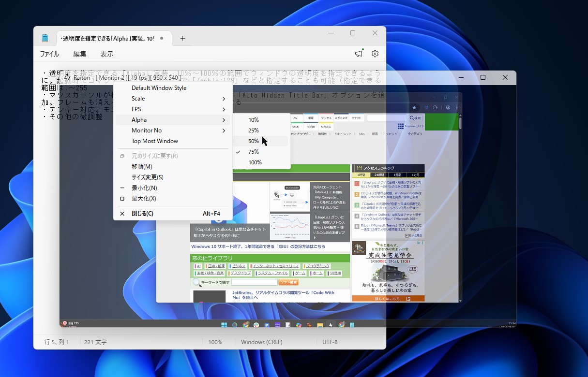The height and width of the screenshot is (377, 588).
Task: Click the magnifier icon beside キーワードで探す
Action: tap(196, 282)
